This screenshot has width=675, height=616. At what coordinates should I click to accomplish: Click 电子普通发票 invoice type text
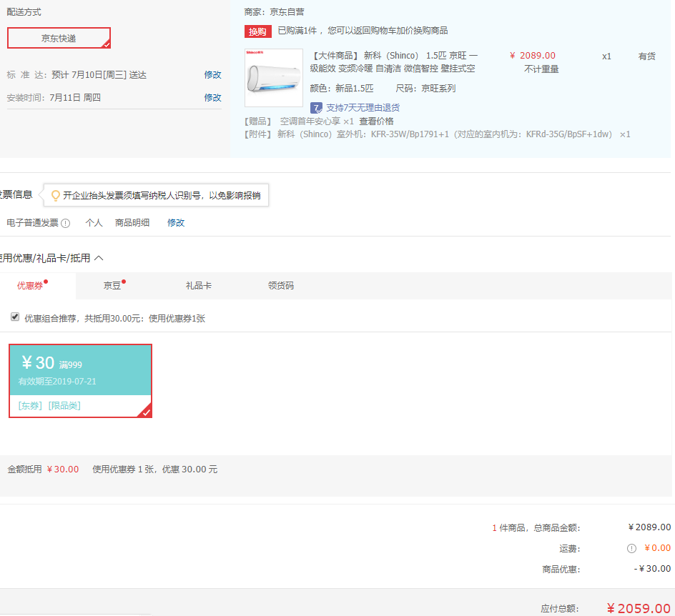(32, 223)
